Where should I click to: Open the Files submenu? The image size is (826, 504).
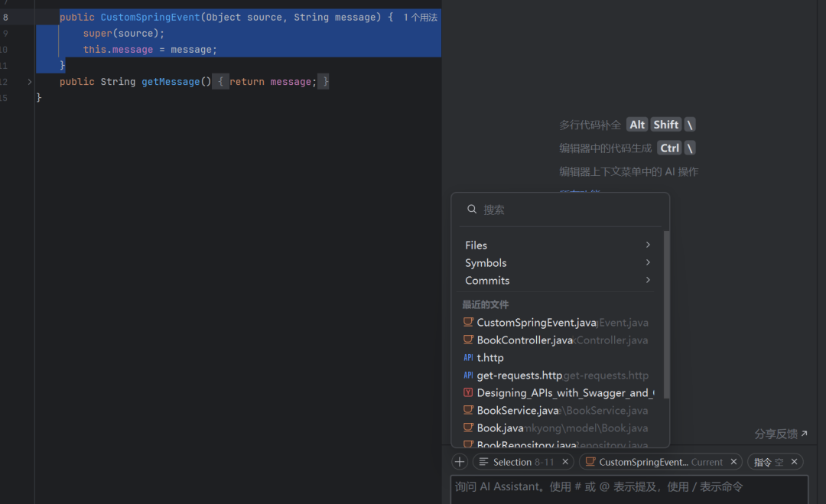pyautogui.click(x=558, y=245)
